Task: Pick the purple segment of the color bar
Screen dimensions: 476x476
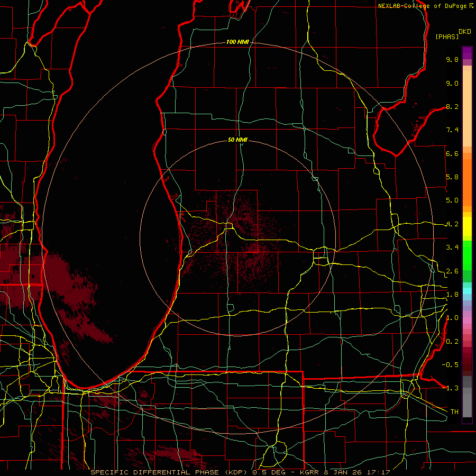Action: click(x=467, y=53)
